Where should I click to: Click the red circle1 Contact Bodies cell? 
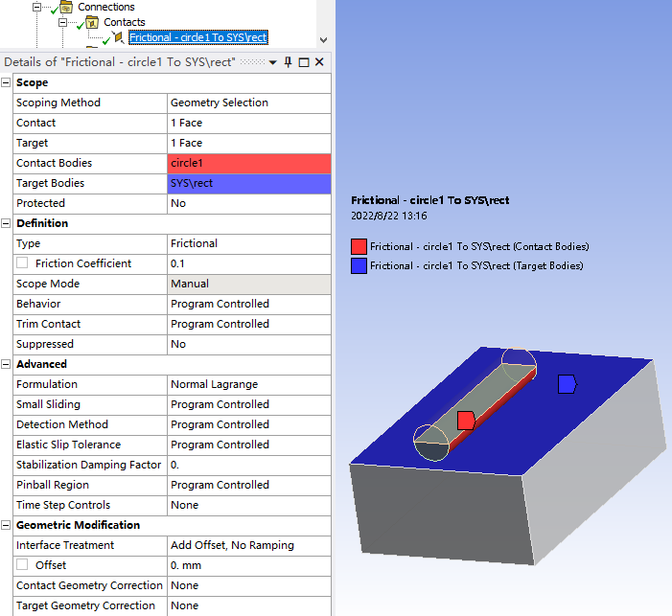coord(249,163)
